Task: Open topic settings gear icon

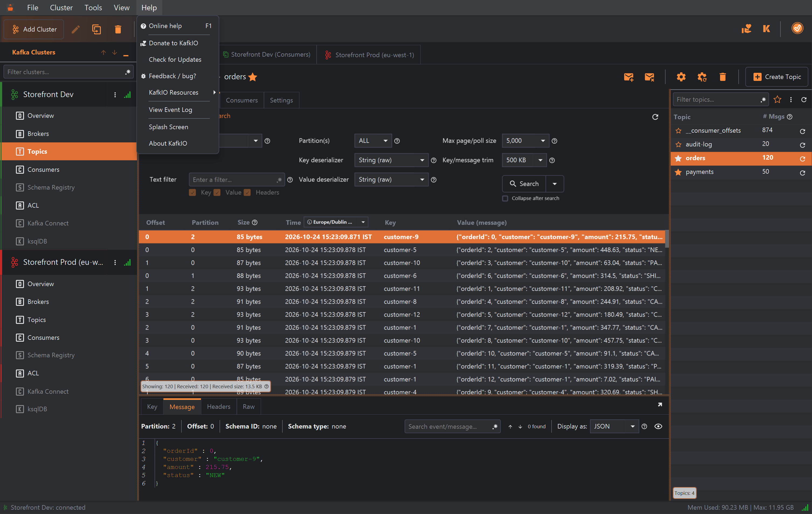Action: pyautogui.click(x=681, y=77)
